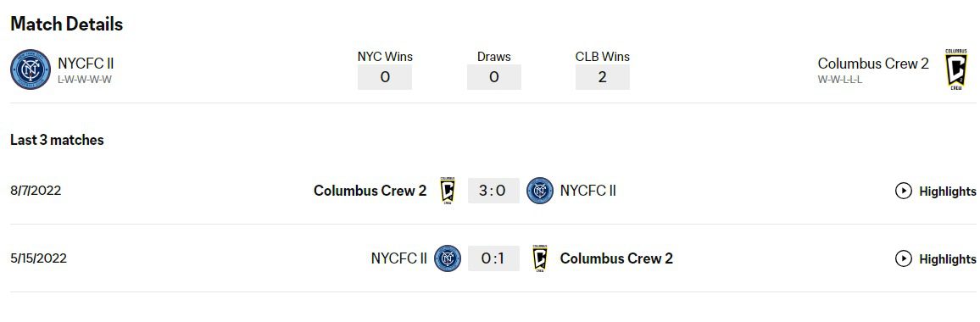Screen dimensions: 980x322
Task: Click Columbus Crew 2 name in 5/15/2022 row
Action: coord(616,258)
